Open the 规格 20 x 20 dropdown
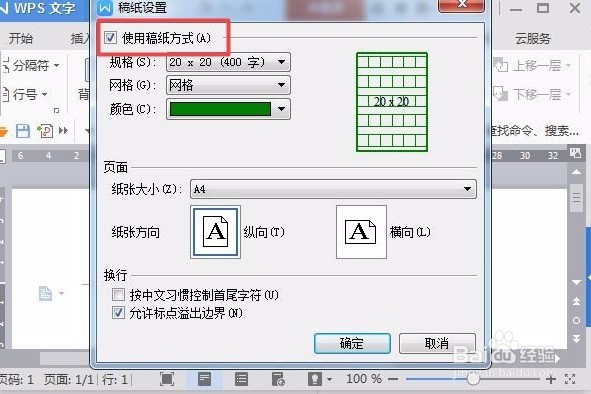591x394 pixels. click(x=228, y=62)
